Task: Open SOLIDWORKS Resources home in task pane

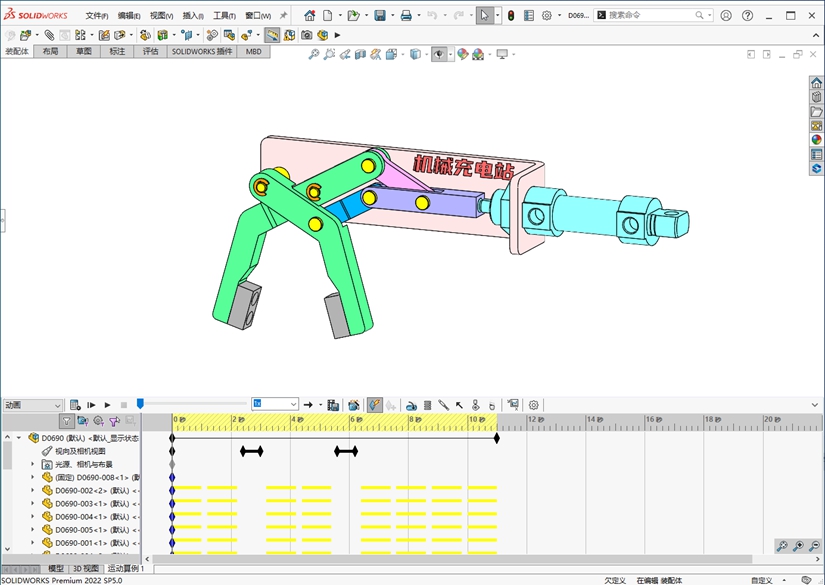Action: 816,83
